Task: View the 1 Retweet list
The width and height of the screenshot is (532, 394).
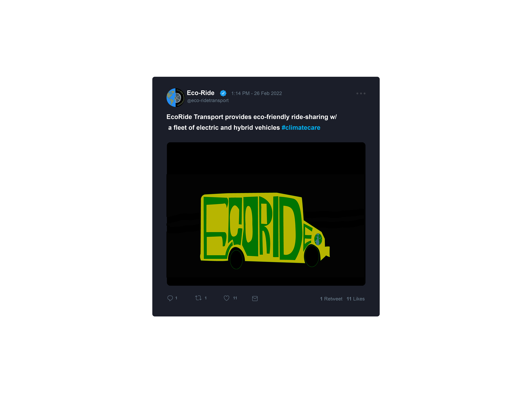Action: point(331,299)
